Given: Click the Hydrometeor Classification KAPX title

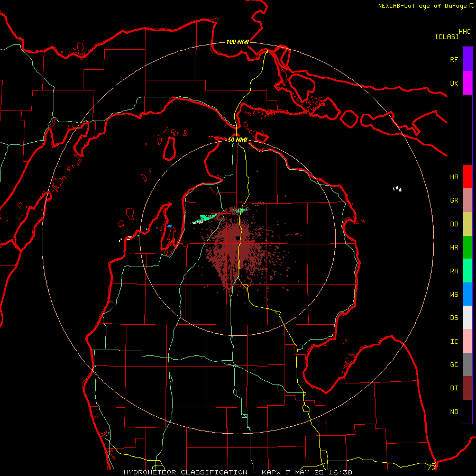Looking at the screenshot, I should pyautogui.click(x=237, y=472).
